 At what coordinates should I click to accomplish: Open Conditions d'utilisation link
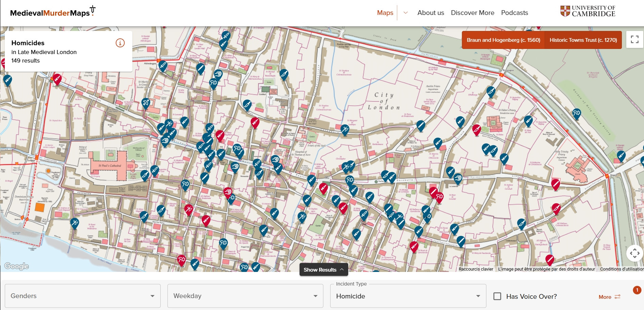tap(622, 269)
